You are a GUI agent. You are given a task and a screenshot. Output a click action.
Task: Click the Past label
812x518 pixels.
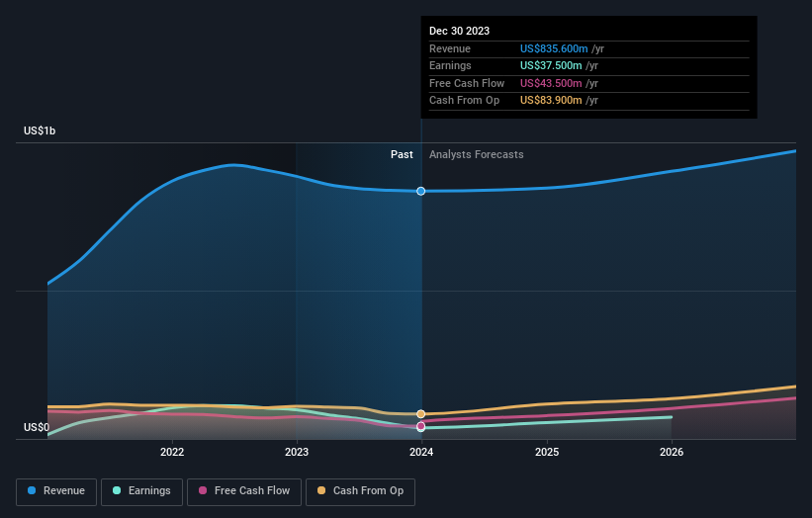tap(402, 154)
